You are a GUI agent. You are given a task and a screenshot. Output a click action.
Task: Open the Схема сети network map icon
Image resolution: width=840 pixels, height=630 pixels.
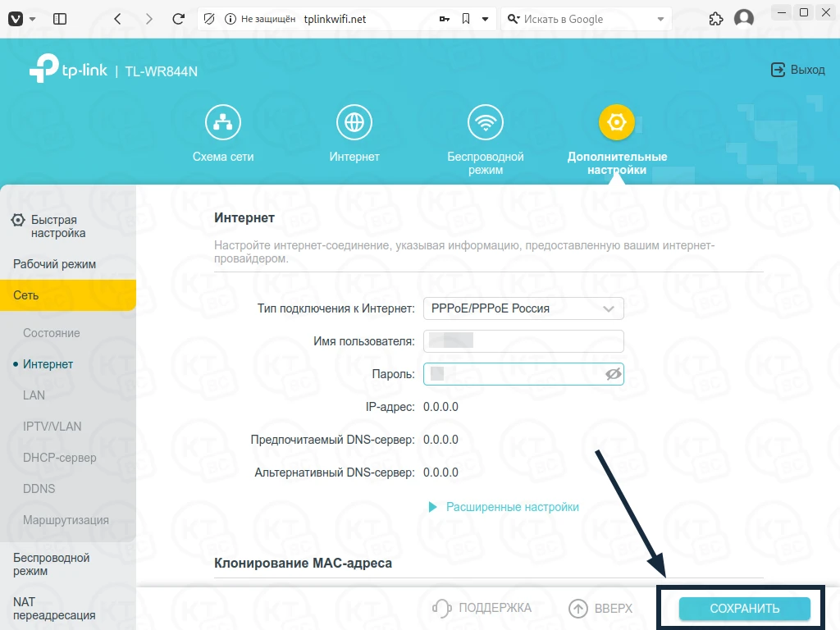pyautogui.click(x=223, y=122)
